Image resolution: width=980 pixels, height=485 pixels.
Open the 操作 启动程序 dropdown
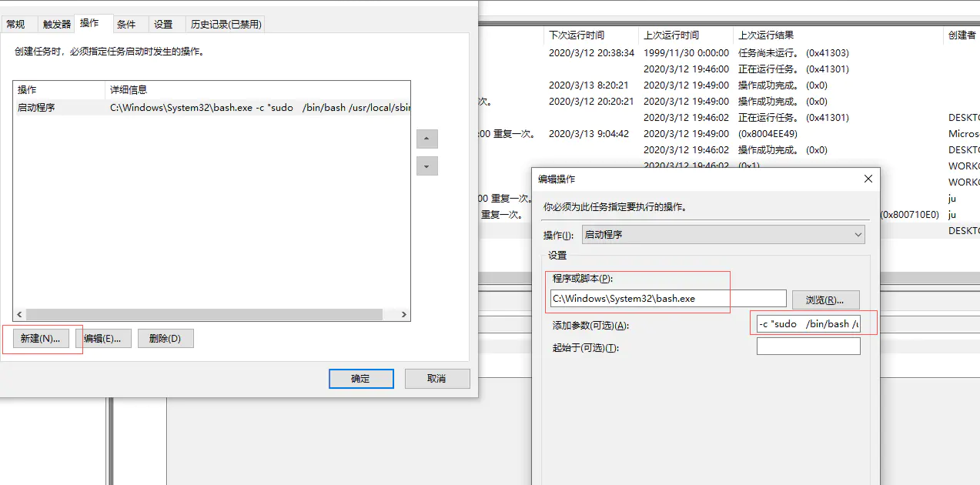click(x=724, y=235)
